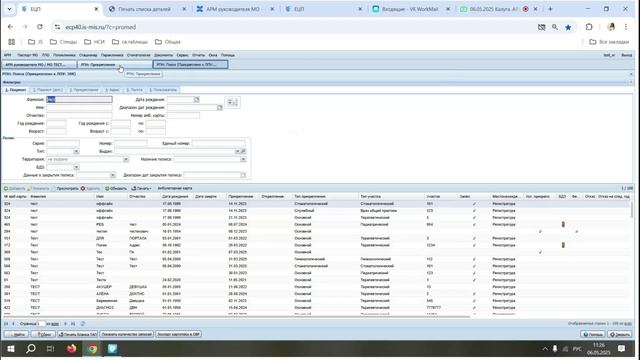Open browser zoom magnifier icon in address bar

click(555, 27)
